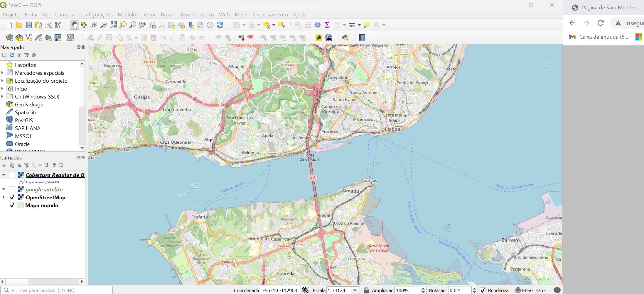Open the Raster menu

pos(168,14)
